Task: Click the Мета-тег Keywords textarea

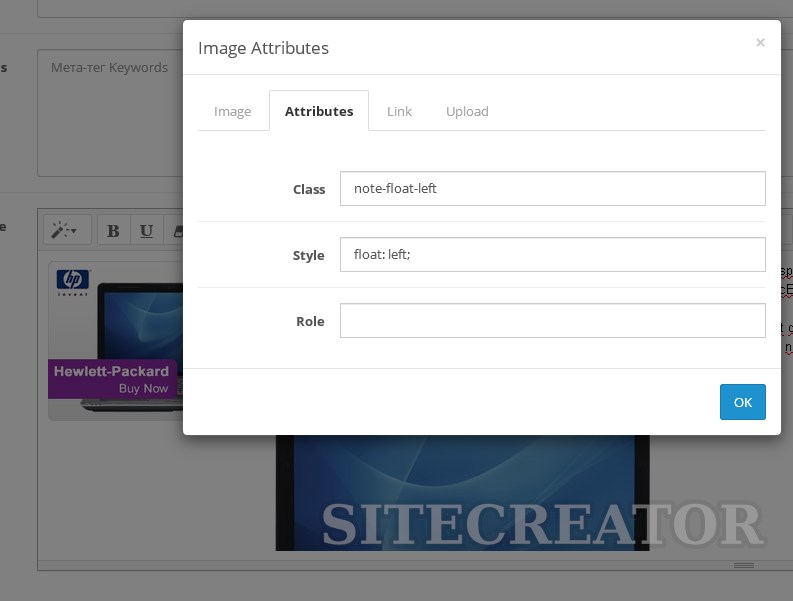Action: [110, 120]
